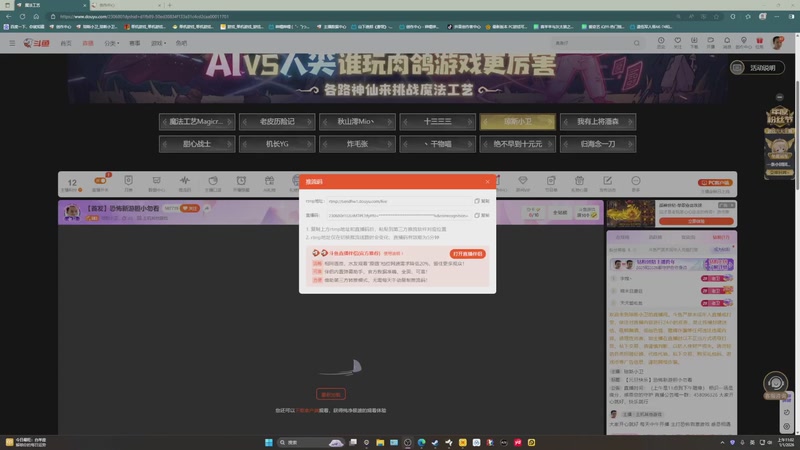This screenshot has width=800, height=450.
Task: Select streamer tab '归海念一刀'
Action: [x=597, y=144]
